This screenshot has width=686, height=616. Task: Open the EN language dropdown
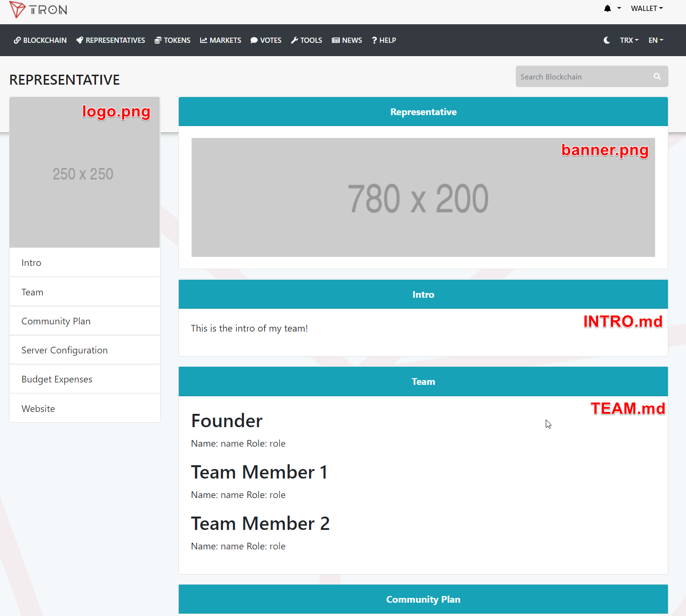point(656,40)
